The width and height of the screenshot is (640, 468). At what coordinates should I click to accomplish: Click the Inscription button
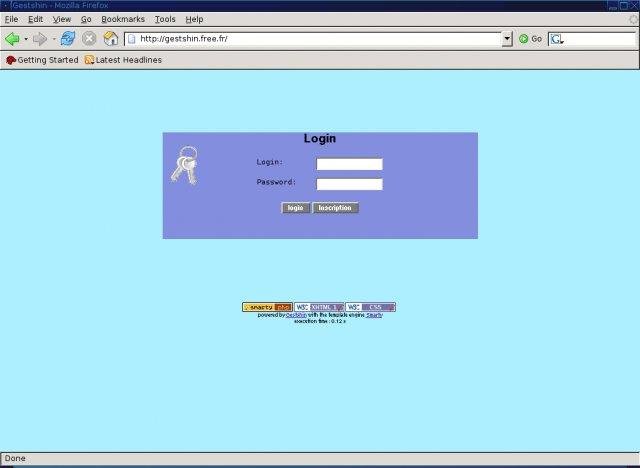335,208
